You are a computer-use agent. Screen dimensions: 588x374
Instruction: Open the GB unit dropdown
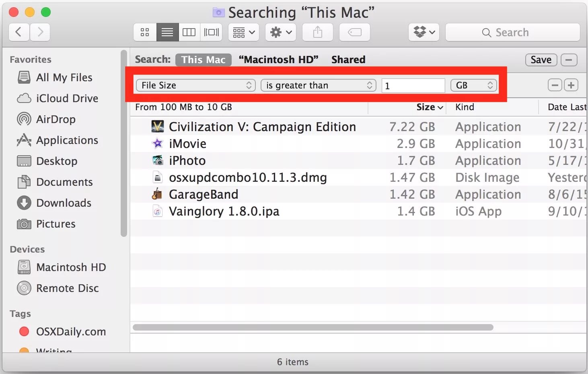click(x=474, y=85)
